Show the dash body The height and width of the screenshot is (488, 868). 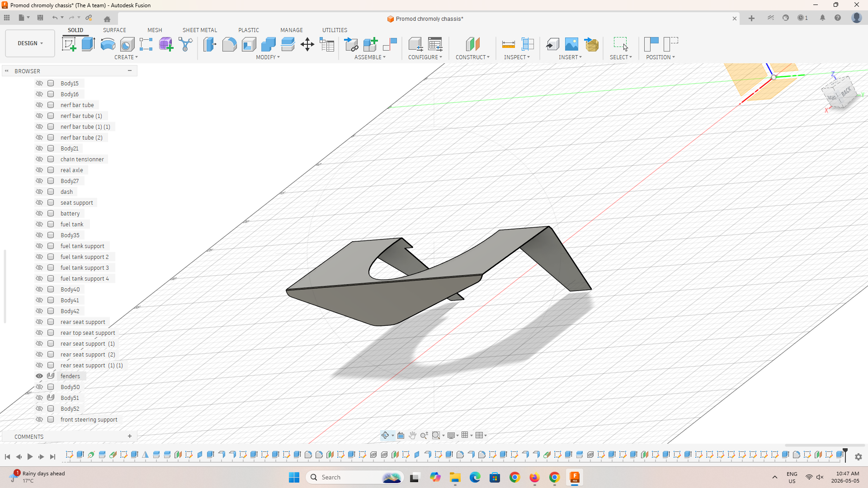(x=39, y=192)
